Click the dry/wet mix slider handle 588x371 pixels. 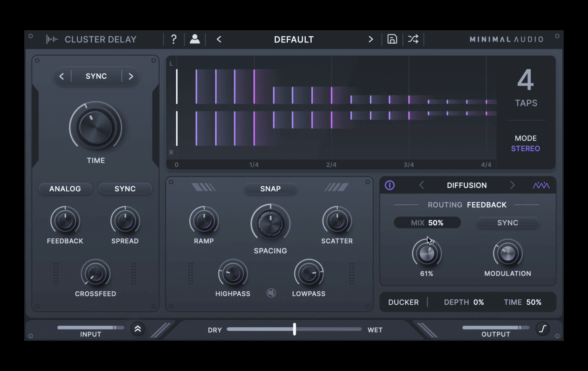tap(294, 329)
